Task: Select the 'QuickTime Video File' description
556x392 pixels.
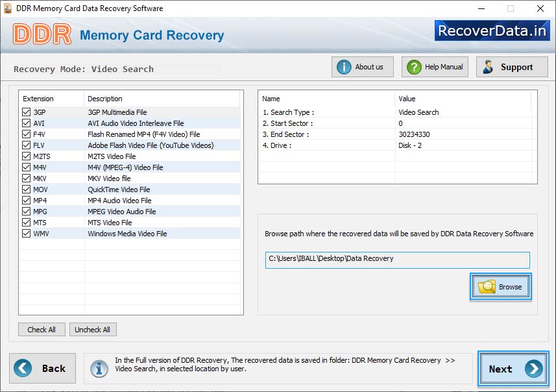Action: [119, 189]
